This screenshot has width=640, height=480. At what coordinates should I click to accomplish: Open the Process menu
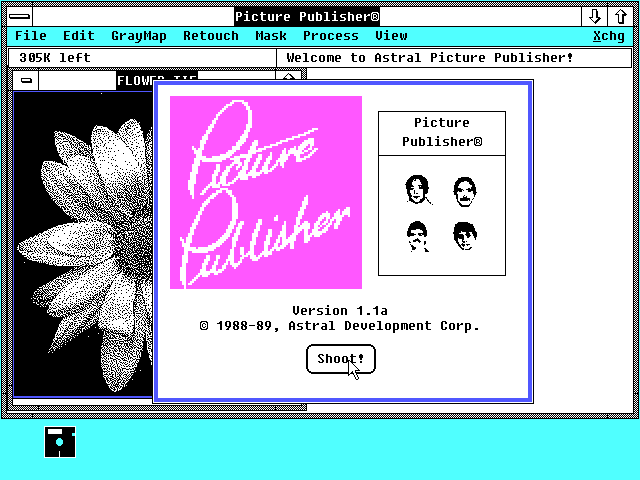331,36
